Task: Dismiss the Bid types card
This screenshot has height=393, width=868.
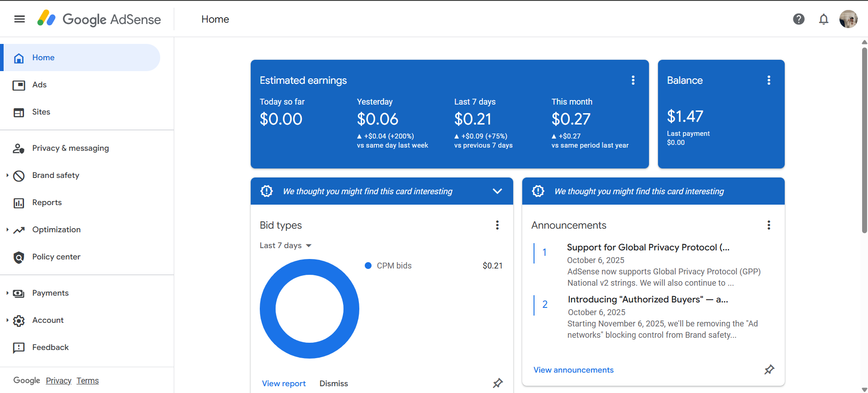Action: (334, 383)
